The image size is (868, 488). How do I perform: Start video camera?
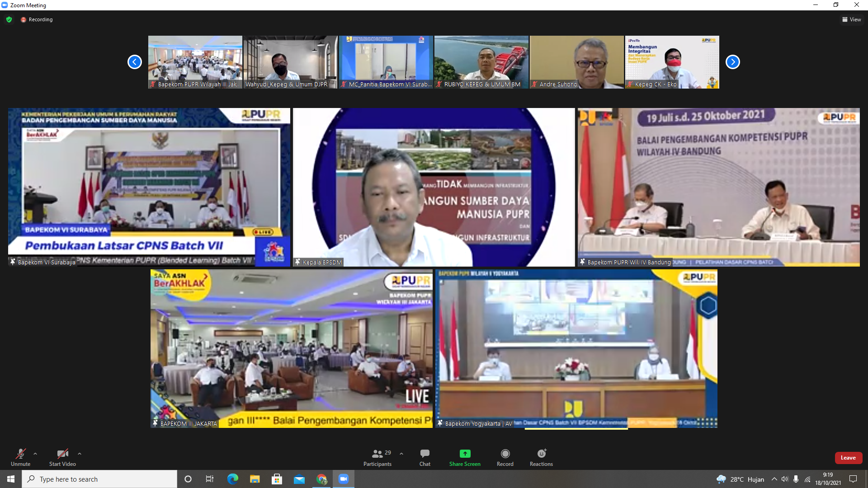[x=62, y=457]
